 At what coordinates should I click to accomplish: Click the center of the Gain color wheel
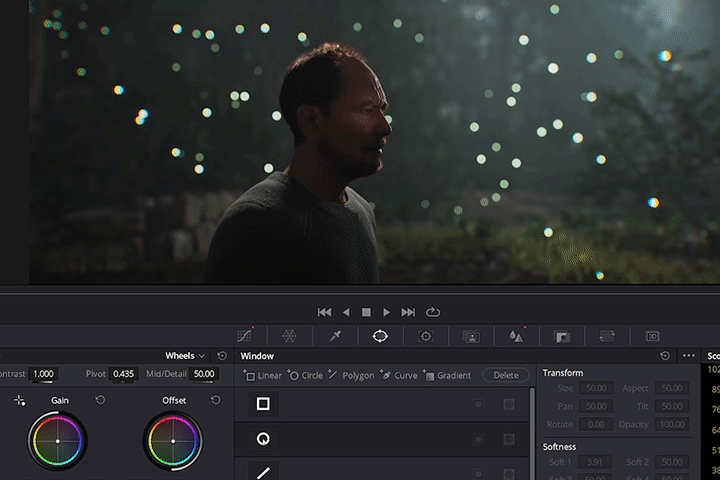pos(57,441)
